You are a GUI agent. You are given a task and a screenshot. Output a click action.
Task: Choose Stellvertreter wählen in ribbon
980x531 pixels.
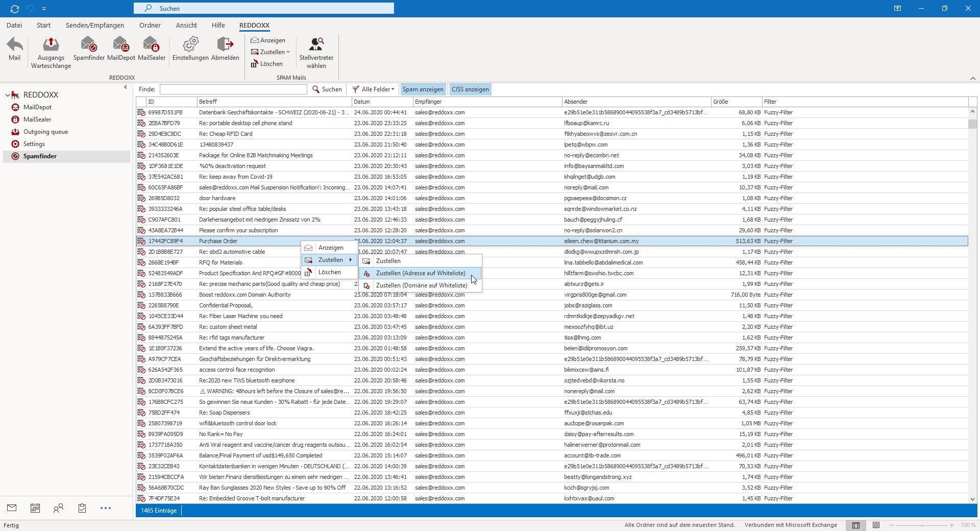[x=316, y=53]
